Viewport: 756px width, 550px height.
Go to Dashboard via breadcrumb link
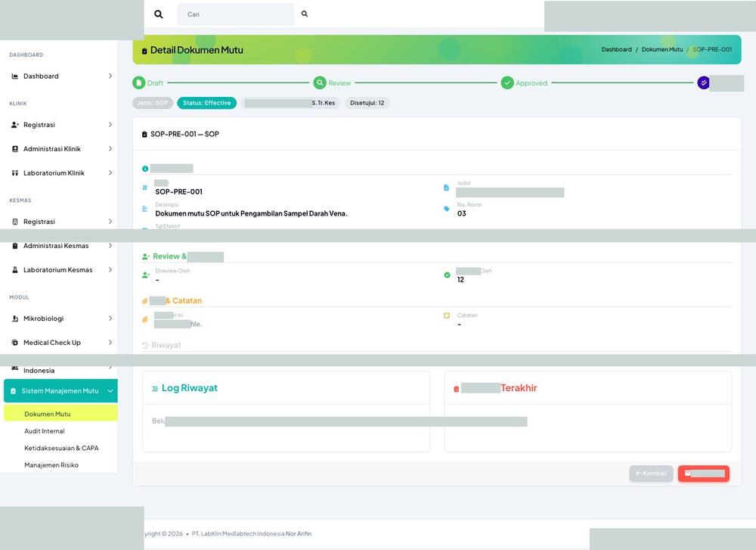pyautogui.click(x=616, y=49)
